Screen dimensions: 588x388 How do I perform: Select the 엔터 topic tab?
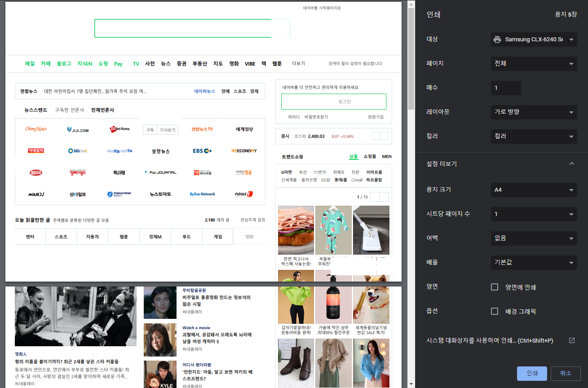click(x=30, y=237)
